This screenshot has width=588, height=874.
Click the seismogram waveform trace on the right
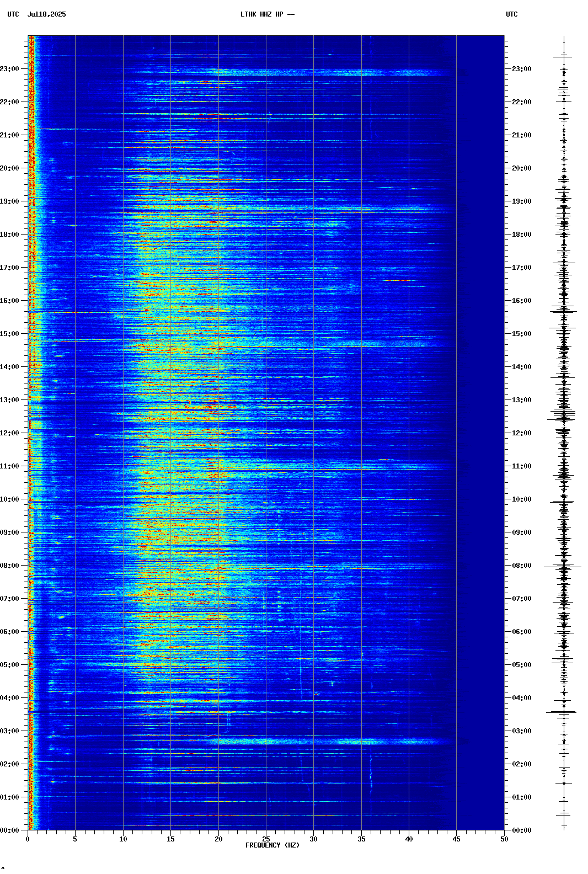(x=563, y=433)
